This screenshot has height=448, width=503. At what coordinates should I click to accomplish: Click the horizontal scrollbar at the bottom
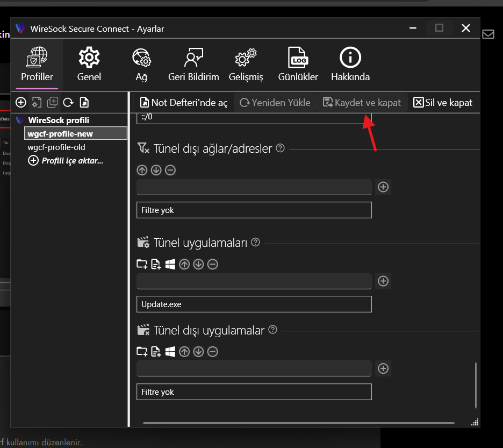[x=299, y=423]
